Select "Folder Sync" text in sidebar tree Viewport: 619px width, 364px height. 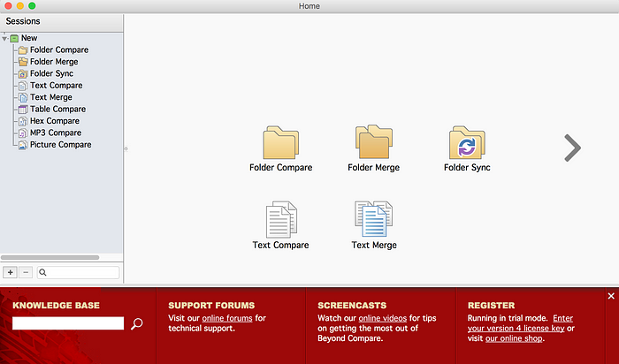point(51,73)
